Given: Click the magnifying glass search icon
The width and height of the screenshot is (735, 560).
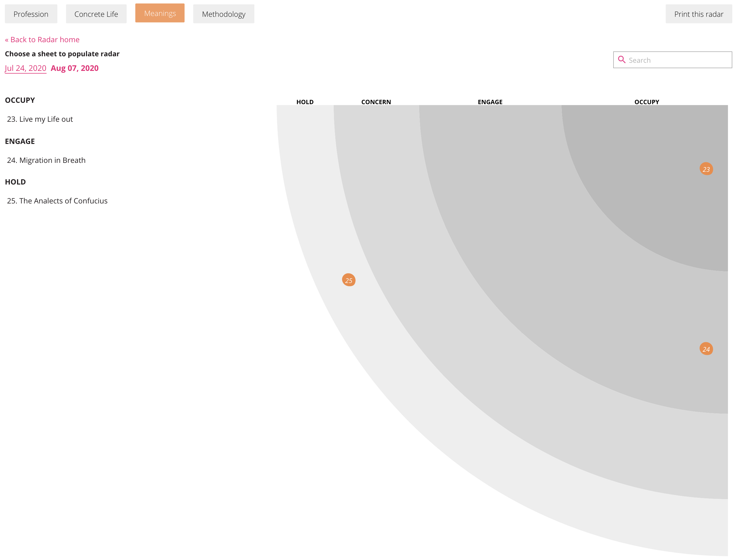Looking at the screenshot, I should coord(621,60).
